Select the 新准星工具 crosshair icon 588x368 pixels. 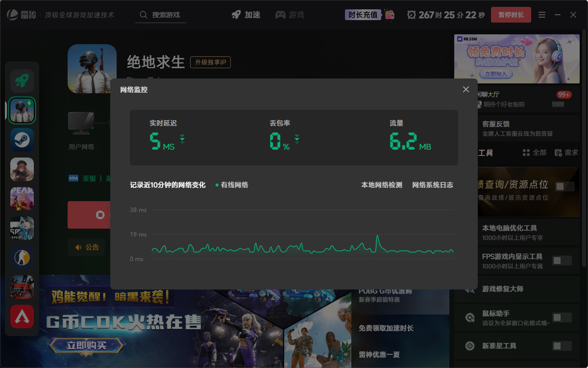470,345
